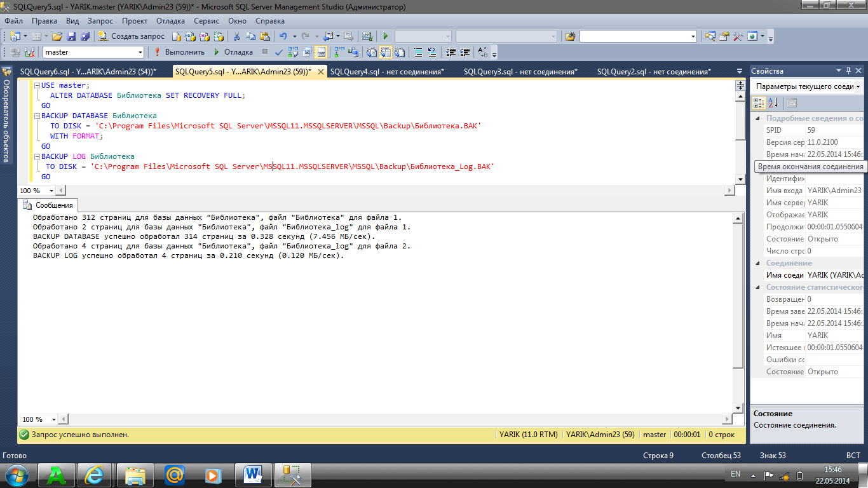Open the Запрос menu
This screenshot has height=488, width=868.
[100, 21]
